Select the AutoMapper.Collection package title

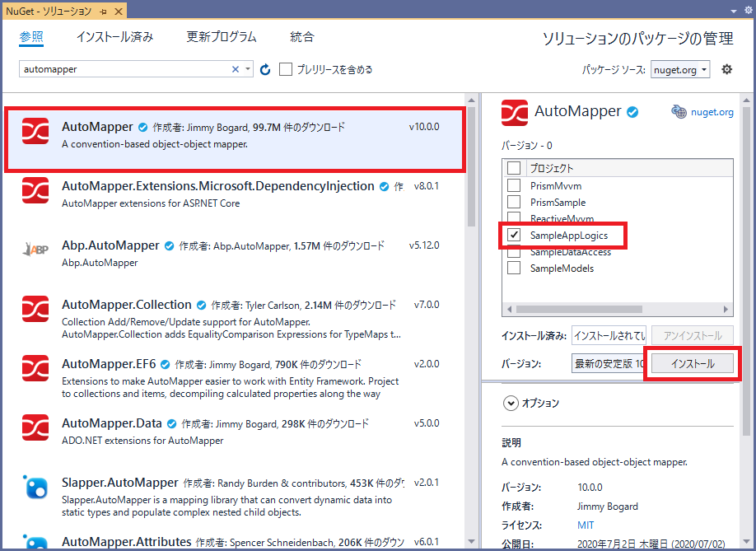coord(127,305)
